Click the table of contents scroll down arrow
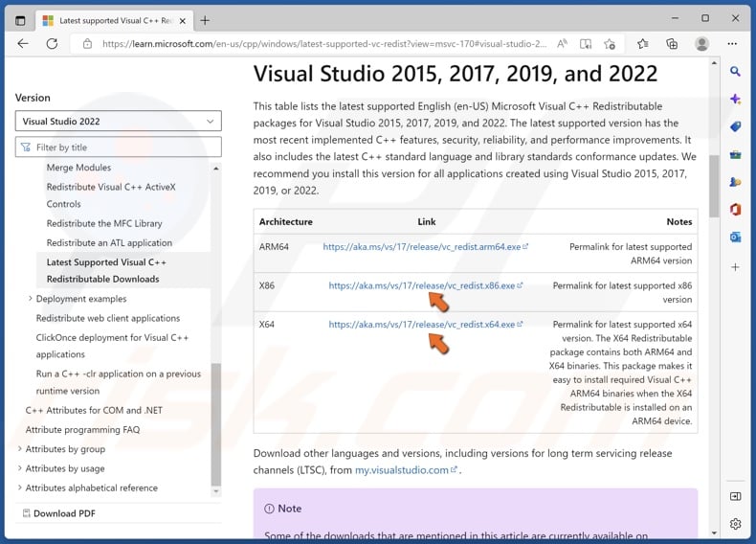756x544 pixels. point(216,491)
